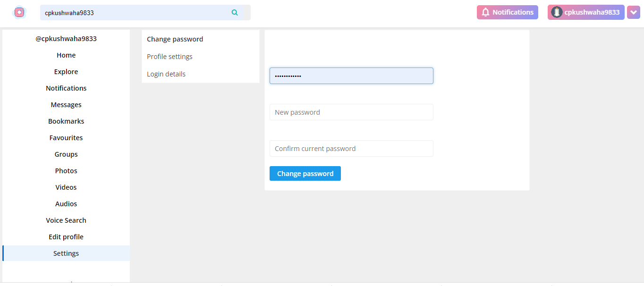Viewport: 644px width, 286px height.
Task: Switch to Profile settings section
Action: (x=169, y=56)
